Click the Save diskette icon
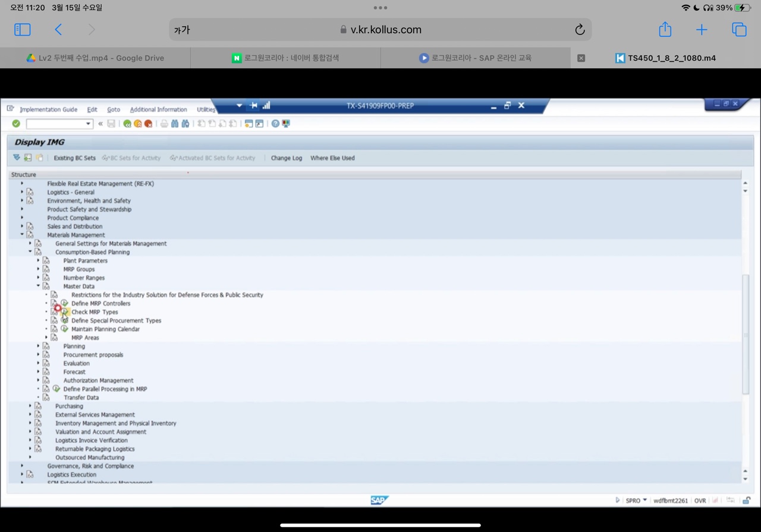Screen dimensions: 761x532 click(x=111, y=124)
